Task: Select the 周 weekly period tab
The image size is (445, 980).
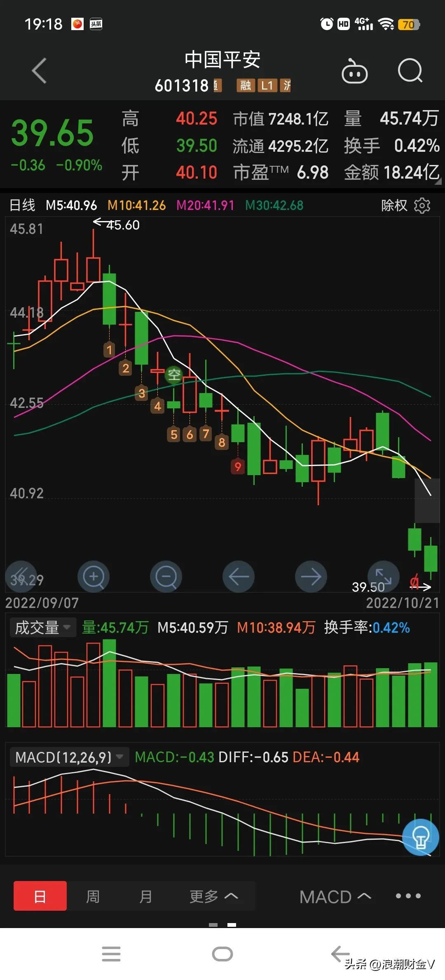Action: (x=93, y=896)
